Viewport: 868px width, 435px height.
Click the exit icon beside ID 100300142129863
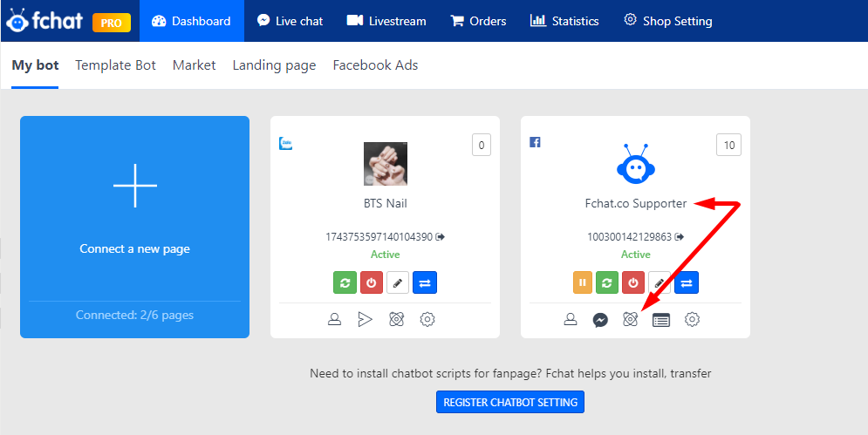pyautogui.click(x=680, y=237)
